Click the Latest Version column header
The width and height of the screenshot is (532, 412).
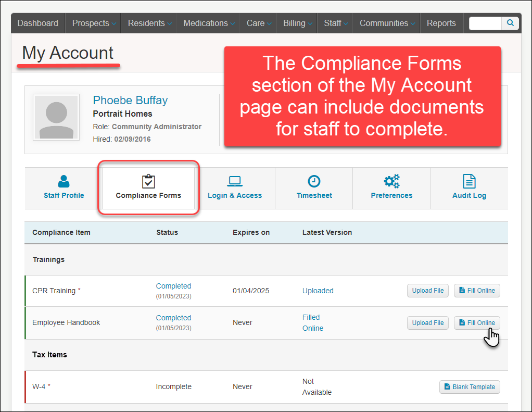pyautogui.click(x=327, y=232)
